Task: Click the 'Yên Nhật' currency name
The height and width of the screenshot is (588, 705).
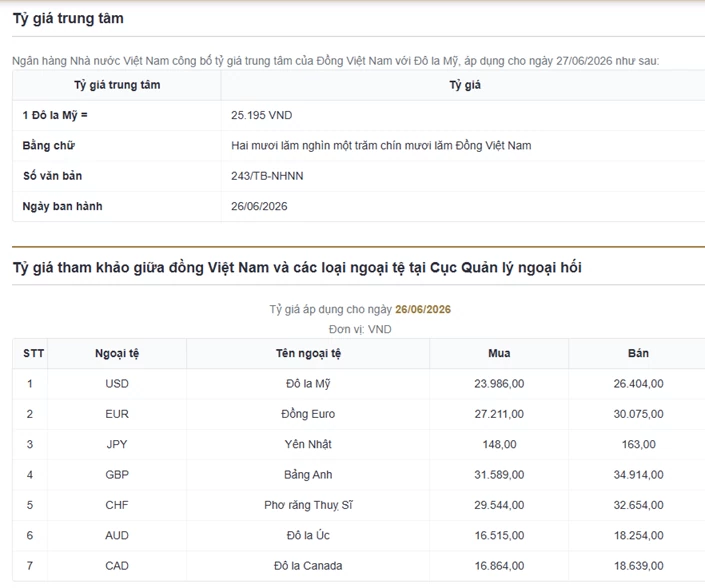Action: tap(308, 444)
